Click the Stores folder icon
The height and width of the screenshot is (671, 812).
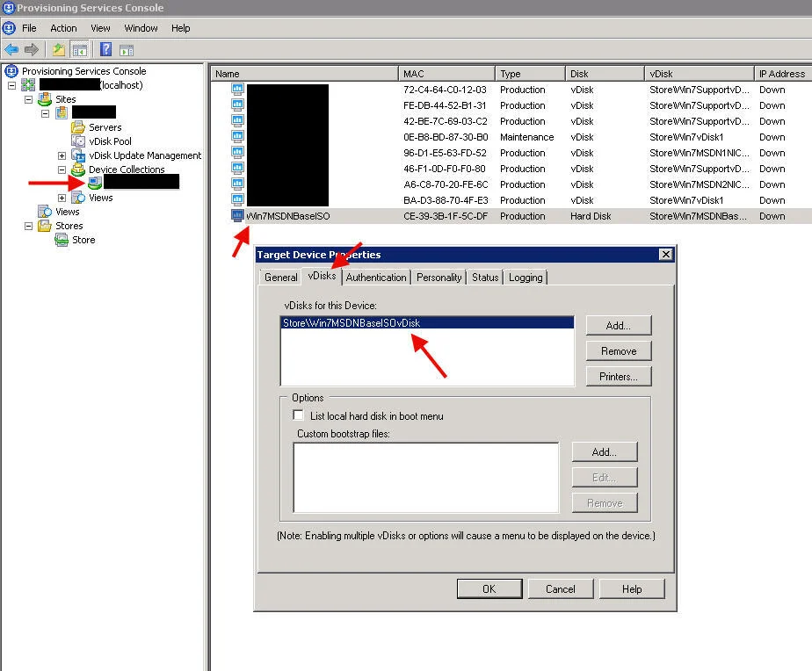[45, 226]
